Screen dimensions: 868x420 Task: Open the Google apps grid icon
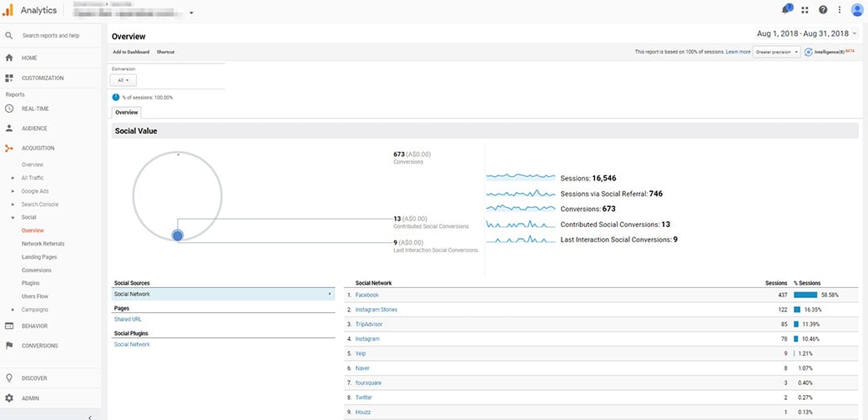point(805,10)
